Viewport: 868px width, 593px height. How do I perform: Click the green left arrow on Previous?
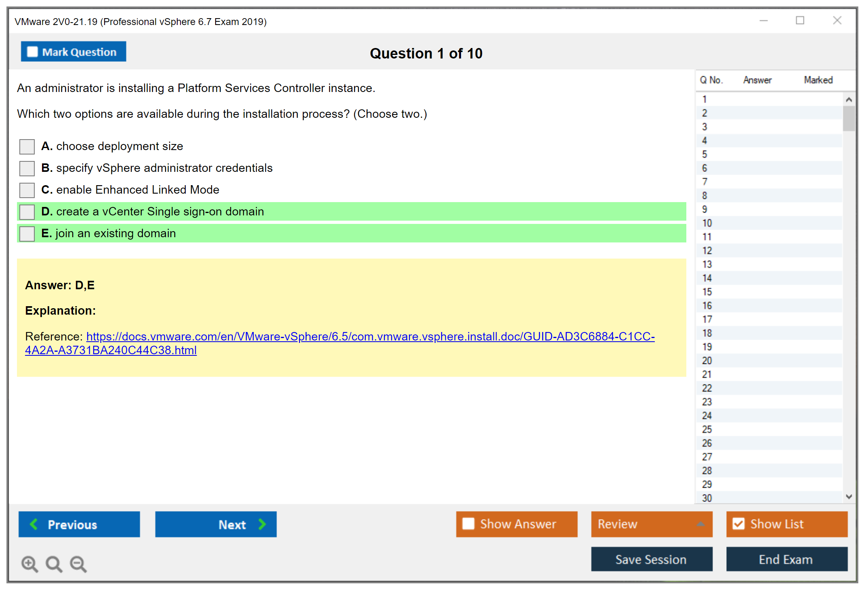coord(34,524)
